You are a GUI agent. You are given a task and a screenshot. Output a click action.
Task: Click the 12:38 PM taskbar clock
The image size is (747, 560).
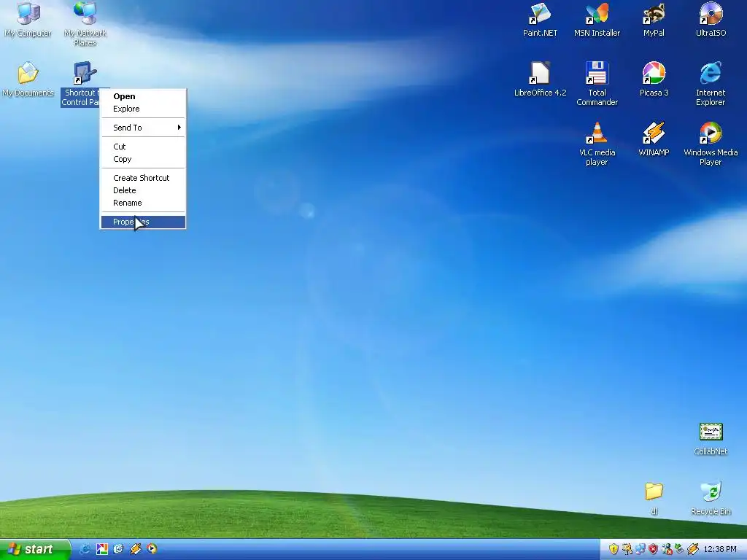720,549
